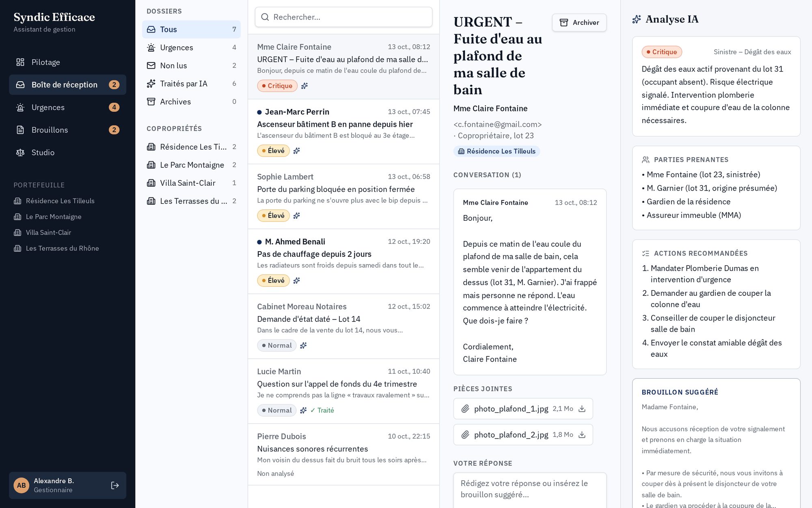This screenshot has width=812, height=508.
Task: Show the Non lus folder
Action: [x=191, y=65]
